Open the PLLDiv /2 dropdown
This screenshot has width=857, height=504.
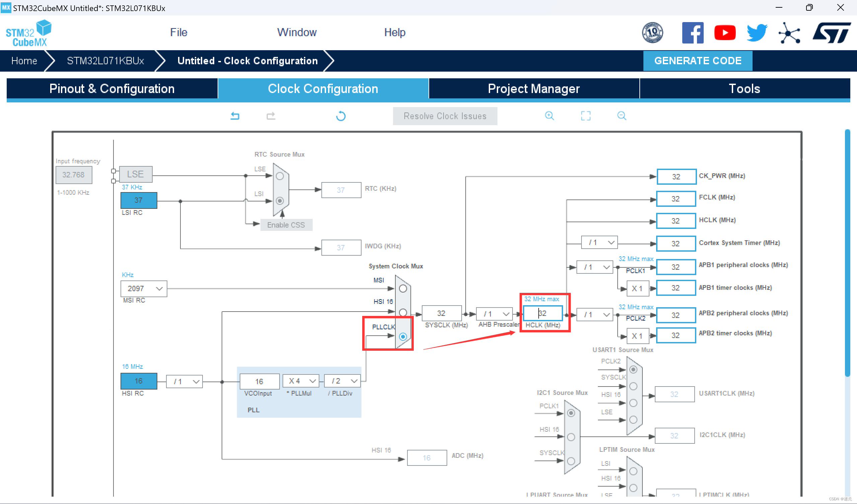pos(342,381)
